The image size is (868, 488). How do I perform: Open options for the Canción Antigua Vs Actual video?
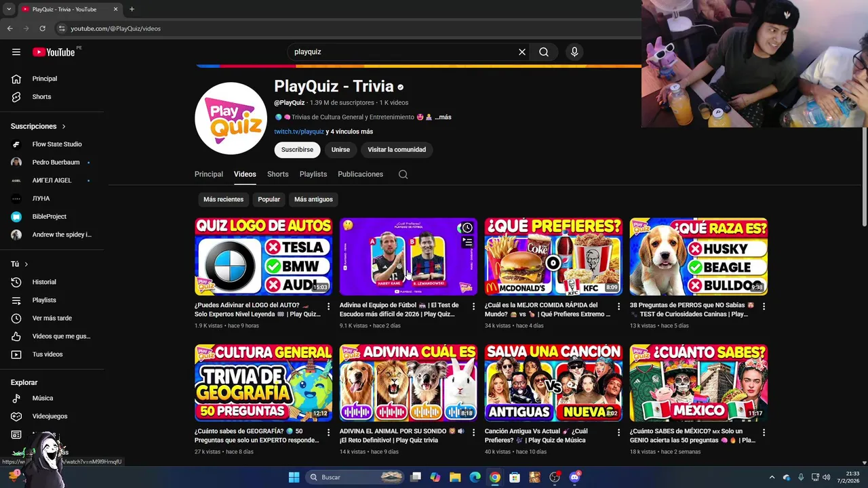tap(619, 432)
